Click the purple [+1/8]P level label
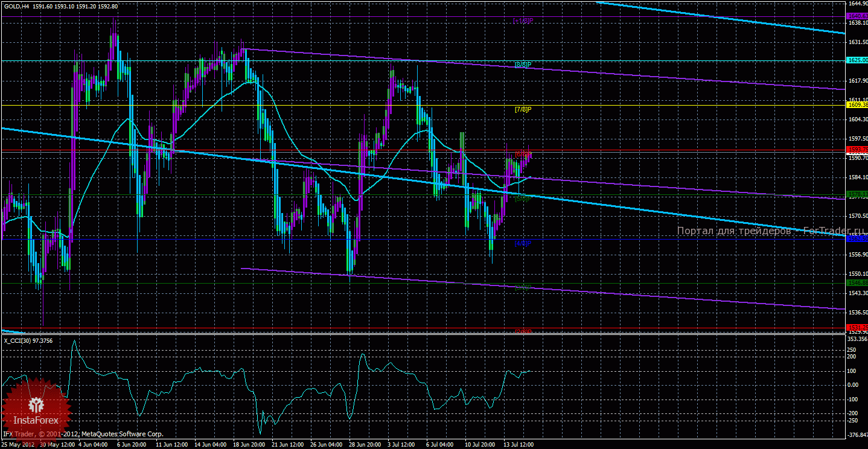The image size is (868, 449). pos(523,21)
